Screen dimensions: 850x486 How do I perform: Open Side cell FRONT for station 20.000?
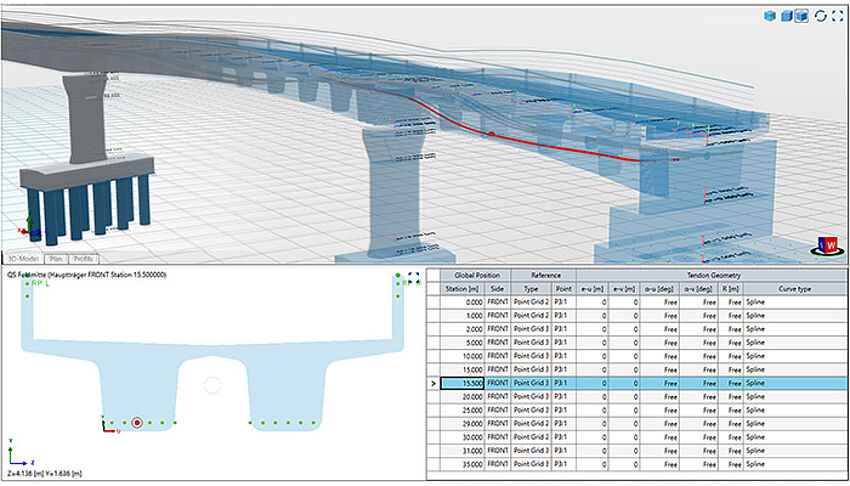coord(498,396)
